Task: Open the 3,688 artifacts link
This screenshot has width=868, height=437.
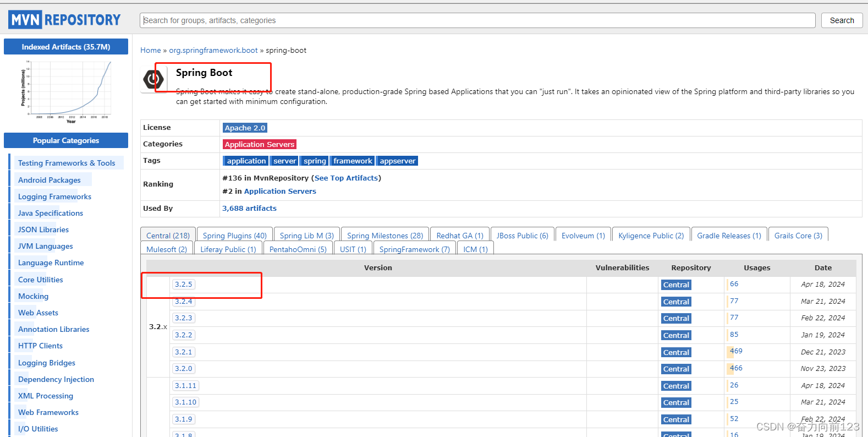Action: pyautogui.click(x=249, y=208)
